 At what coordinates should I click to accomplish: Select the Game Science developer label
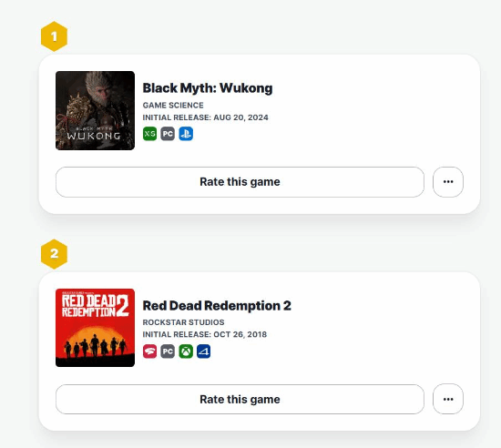[173, 105]
